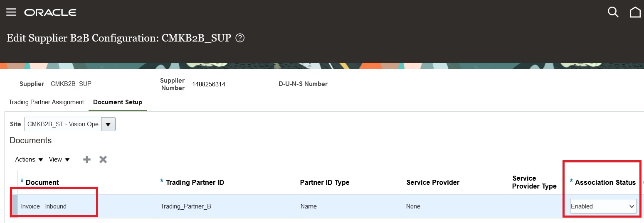This screenshot has width=644, height=223.
Task: Switch to Trading Partner Assignment tab
Action: click(x=46, y=102)
